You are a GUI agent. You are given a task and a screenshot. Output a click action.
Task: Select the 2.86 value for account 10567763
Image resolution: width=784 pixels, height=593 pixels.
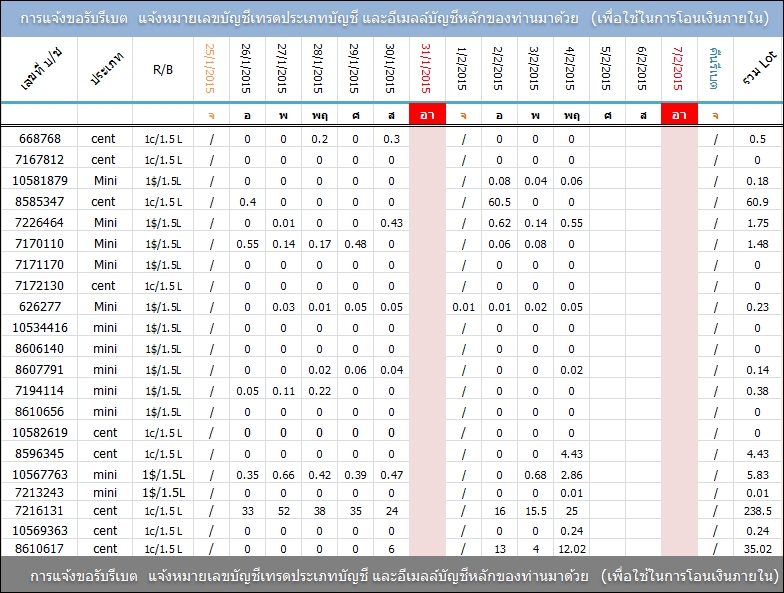(572, 474)
